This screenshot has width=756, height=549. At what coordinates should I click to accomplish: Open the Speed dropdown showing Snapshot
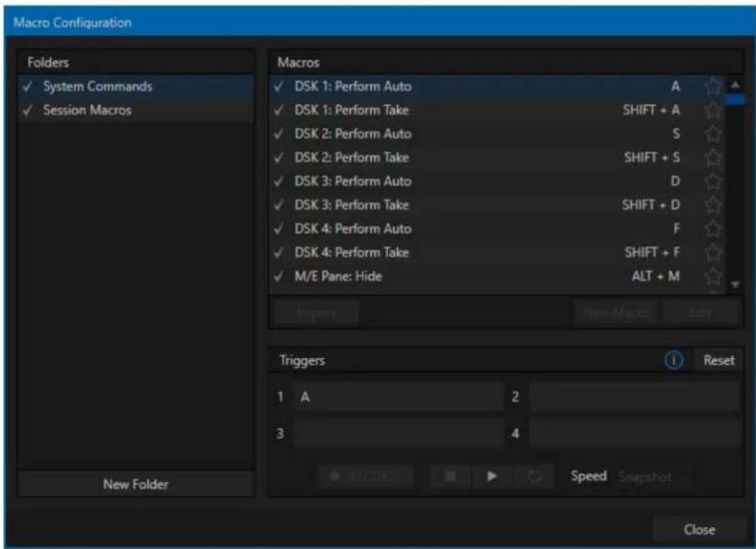click(654, 477)
